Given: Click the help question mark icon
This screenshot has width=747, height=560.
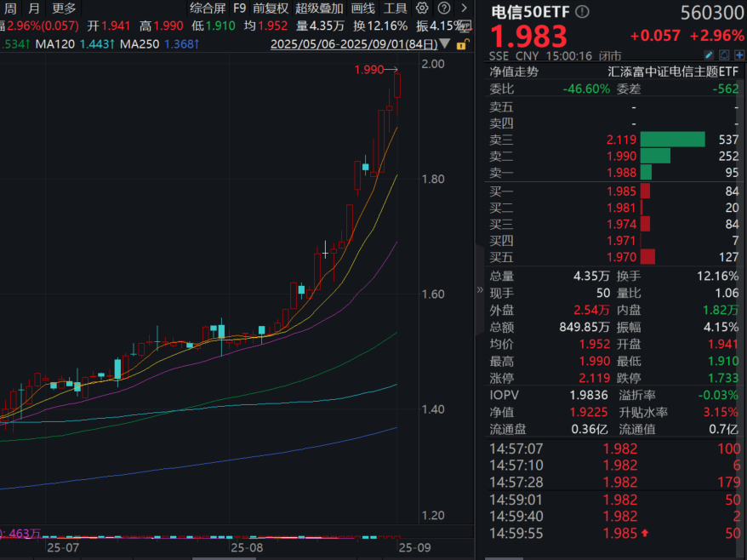Looking at the screenshot, I should (x=444, y=8).
